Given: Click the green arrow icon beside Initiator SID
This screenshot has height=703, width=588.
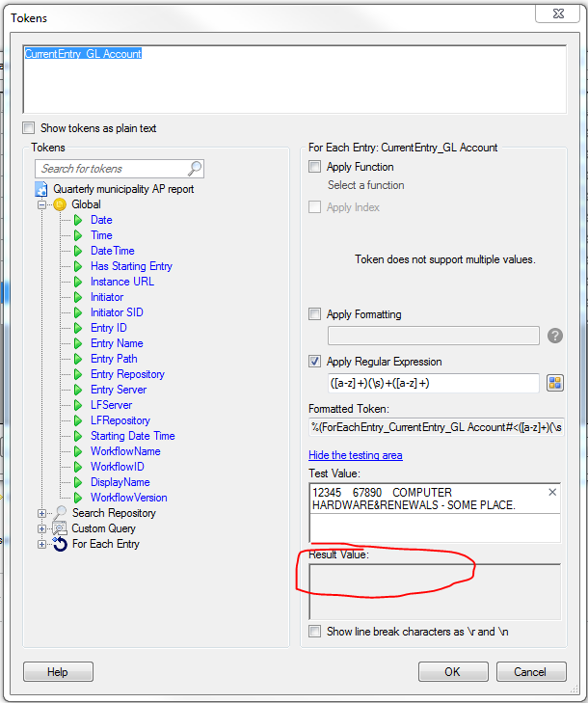Looking at the screenshot, I should tap(78, 312).
